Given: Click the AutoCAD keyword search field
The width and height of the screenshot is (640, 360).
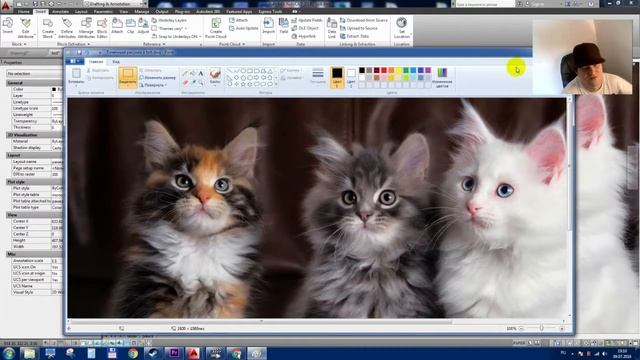Looking at the screenshot, I should point(484,4).
